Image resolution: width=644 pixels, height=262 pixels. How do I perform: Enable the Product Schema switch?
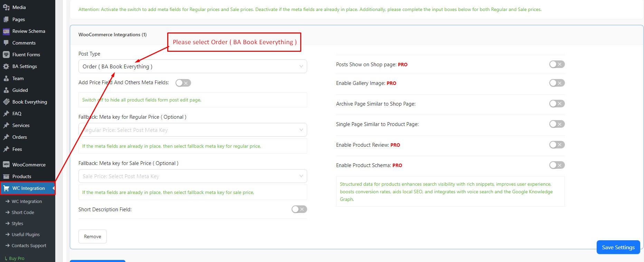click(557, 165)
